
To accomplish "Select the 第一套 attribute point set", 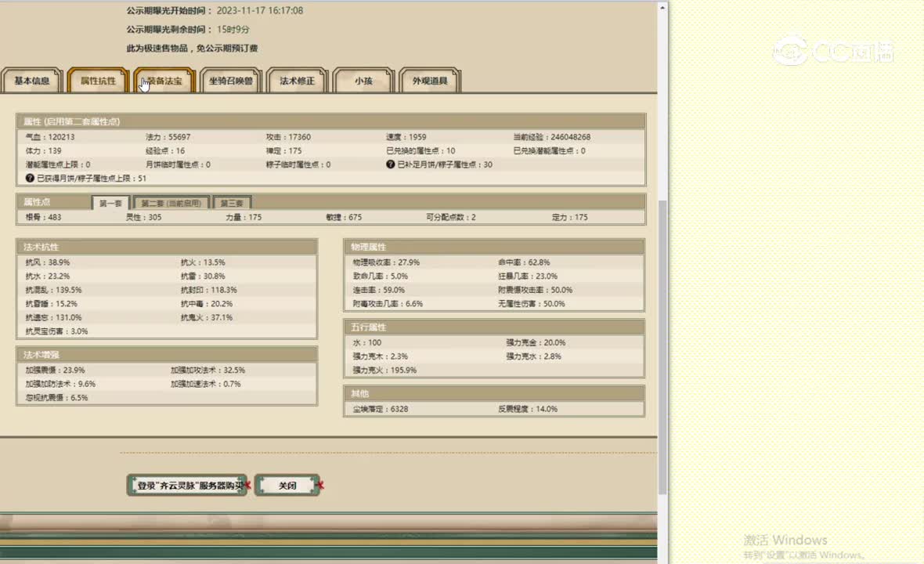I will [x=110, y=203].
